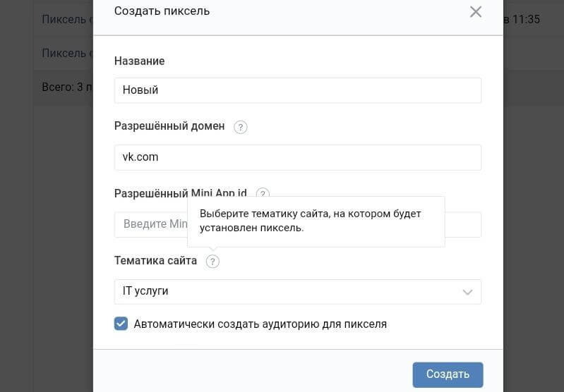The width and height of the screenshot is (564, 392).
Task: Click the Автоматически создать аудиторию для пикселя label
Action: (260, 324)
